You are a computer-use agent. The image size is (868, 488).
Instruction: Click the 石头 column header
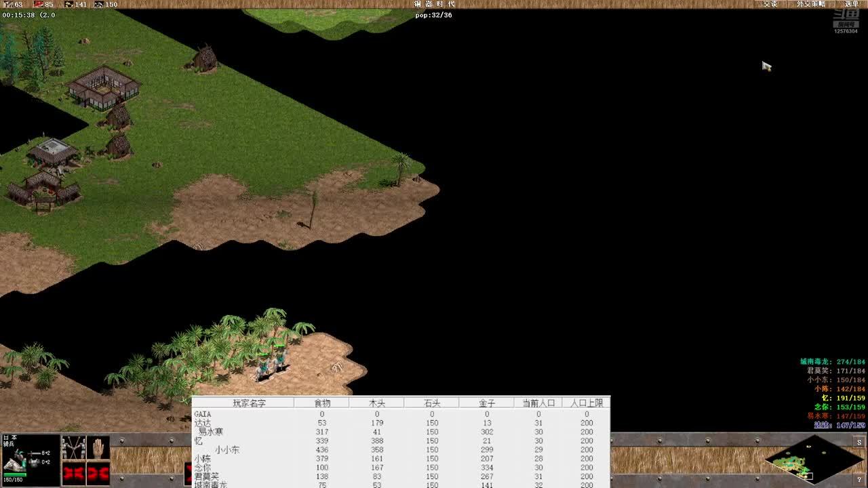[x=432, y=403]
